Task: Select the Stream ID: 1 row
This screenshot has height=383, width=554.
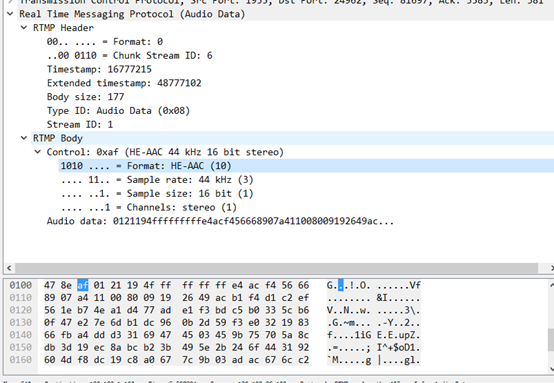Action: click(x=80, y=124)
